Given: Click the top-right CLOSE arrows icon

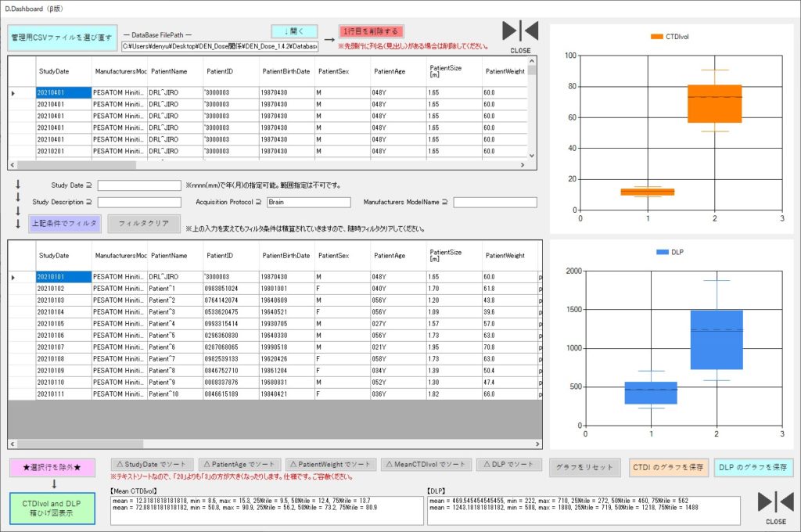Looking at the screenshot, I should [x=520, y=32].
